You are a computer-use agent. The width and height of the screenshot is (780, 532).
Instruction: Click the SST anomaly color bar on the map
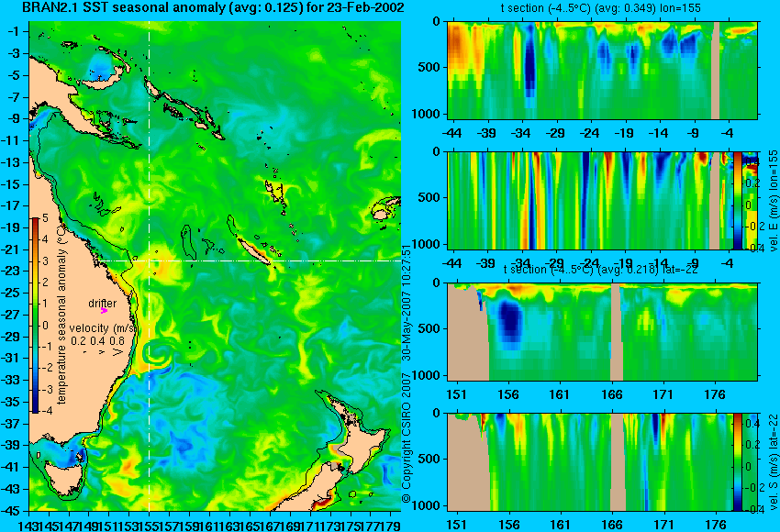(35, 315)
